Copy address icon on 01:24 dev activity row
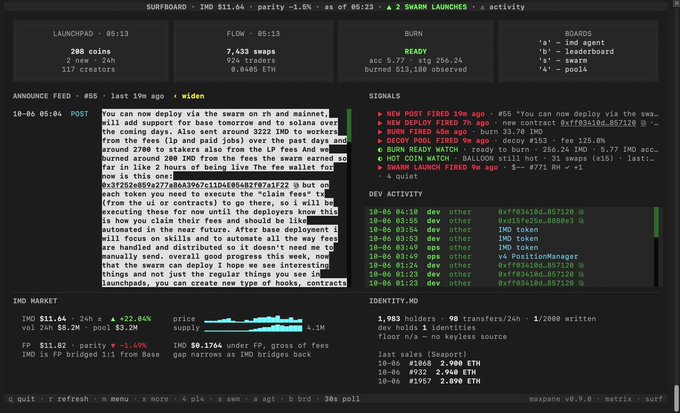 point(581,266)
